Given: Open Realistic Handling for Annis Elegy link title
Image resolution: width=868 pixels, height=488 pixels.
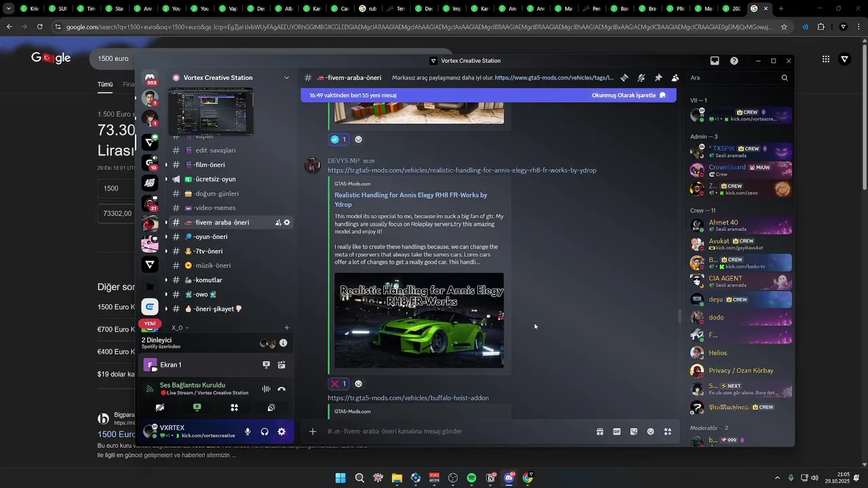Looking at the screenshot, I should 410,199.
